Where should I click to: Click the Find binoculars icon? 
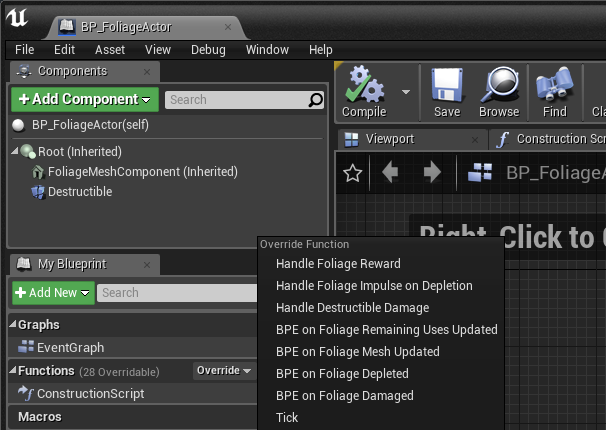[554, 85]
